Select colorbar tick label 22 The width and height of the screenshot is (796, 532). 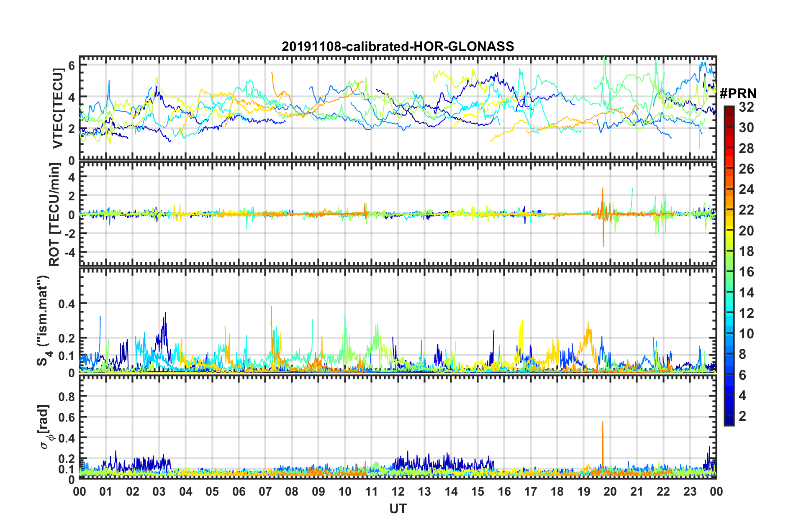pos(746,210)
